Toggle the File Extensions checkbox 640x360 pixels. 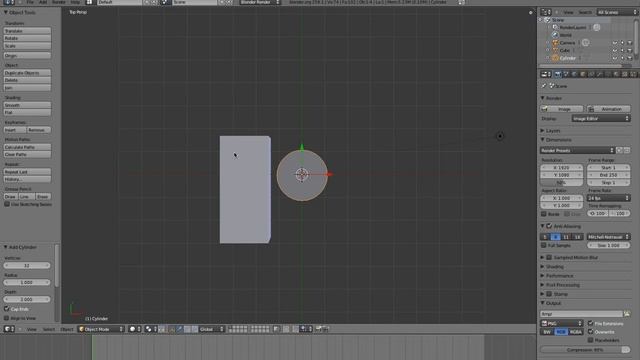(591, 323)
